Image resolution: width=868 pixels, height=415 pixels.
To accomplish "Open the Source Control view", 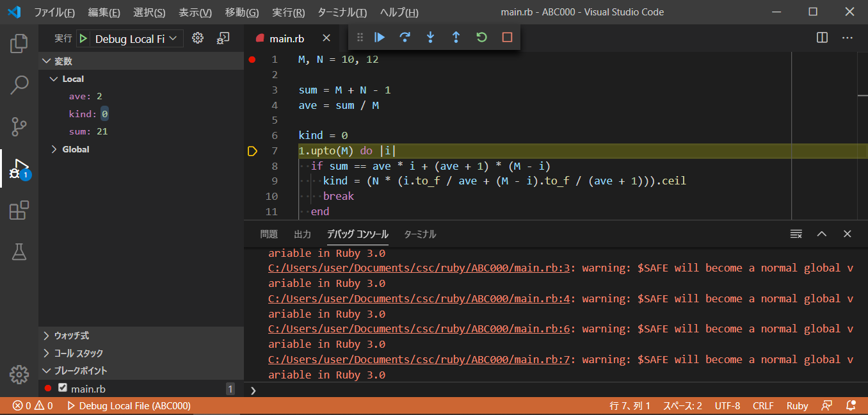I will tap(19, 126).
